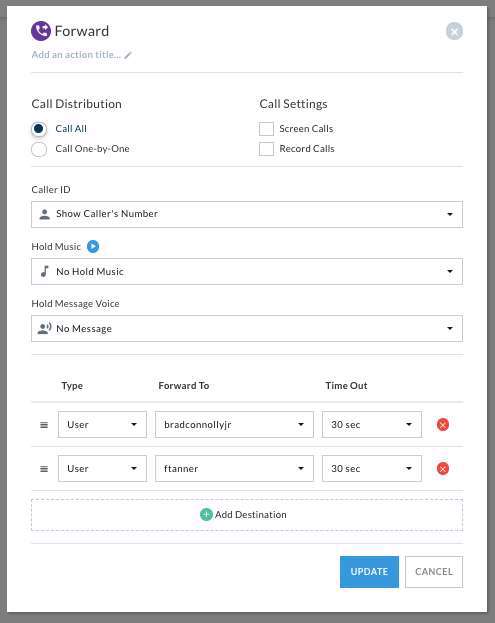Click the purple Forward phone icon
Viewport: 495px width, 623px height.
point(41,31)
